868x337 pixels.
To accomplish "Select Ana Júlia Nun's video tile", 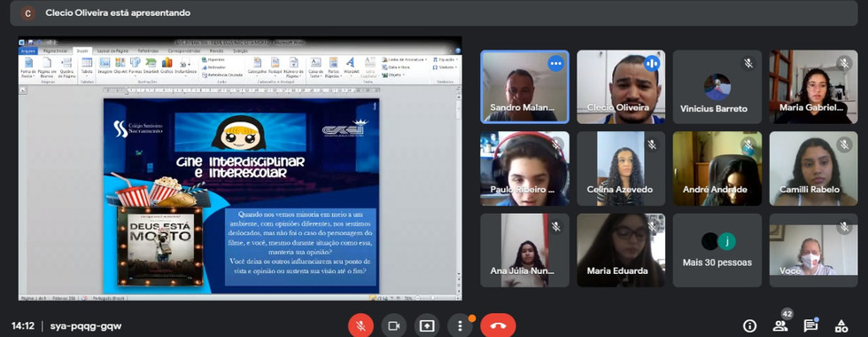I will click(524, 250).
